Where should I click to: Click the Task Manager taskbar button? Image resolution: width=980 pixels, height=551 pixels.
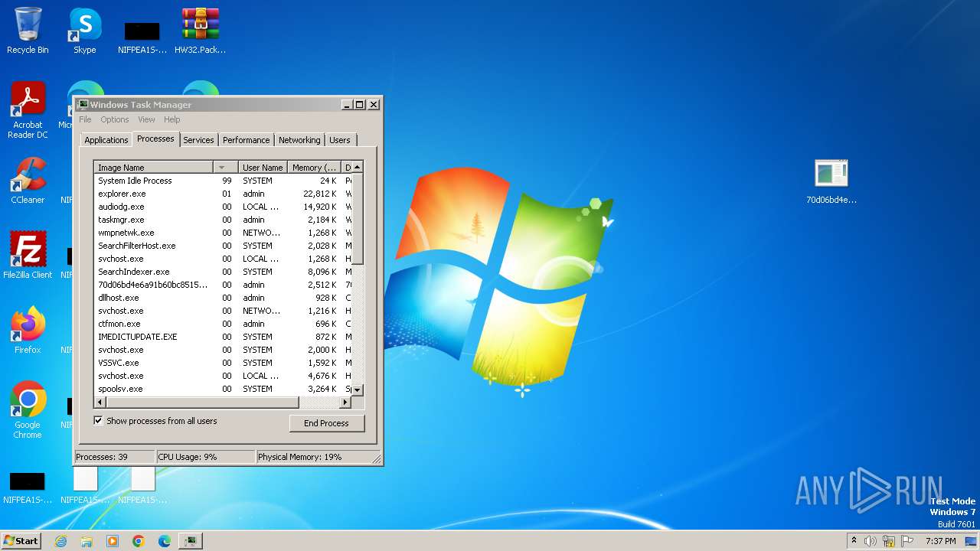tap(191, 541)
